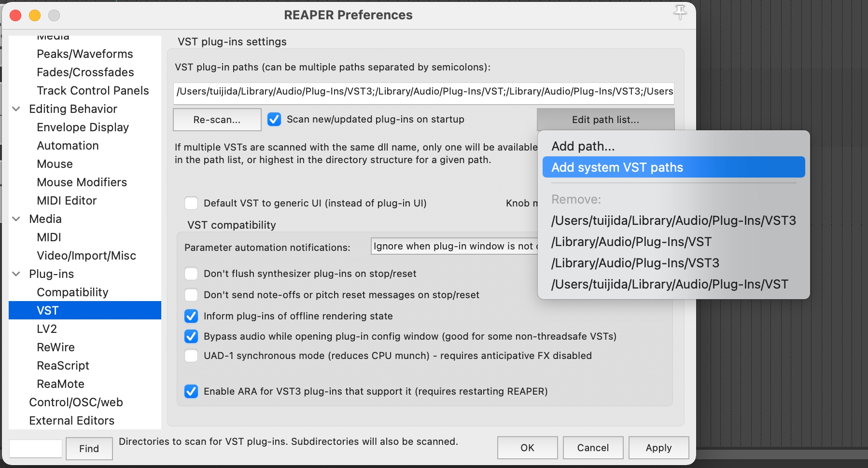
Task: Select Mouse Modifiers in the sidebar
Action: tap(82, 182)
